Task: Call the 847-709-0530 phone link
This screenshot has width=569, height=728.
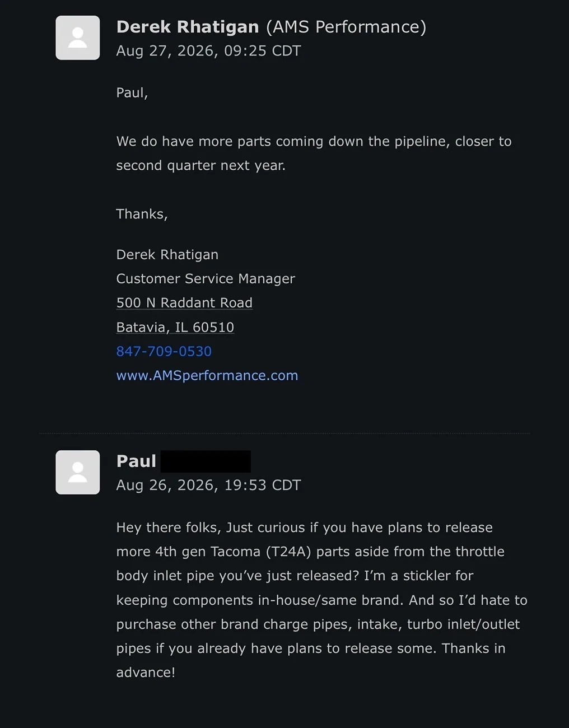Action: (164, 351)
